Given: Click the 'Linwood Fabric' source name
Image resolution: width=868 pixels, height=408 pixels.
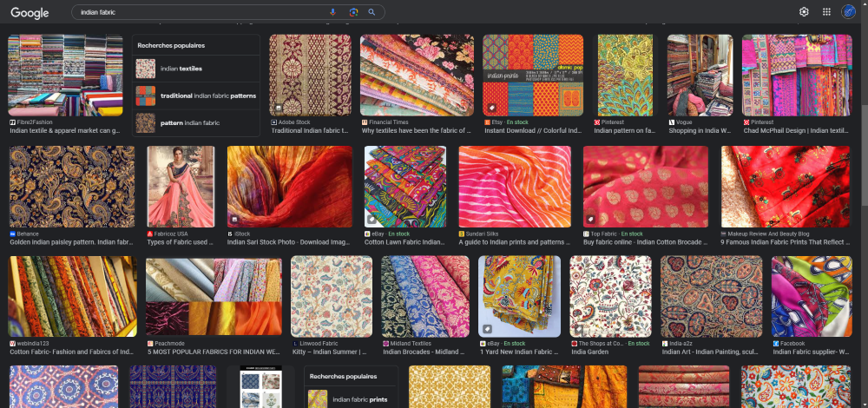Looking at the screenshot, I should 319,344.
